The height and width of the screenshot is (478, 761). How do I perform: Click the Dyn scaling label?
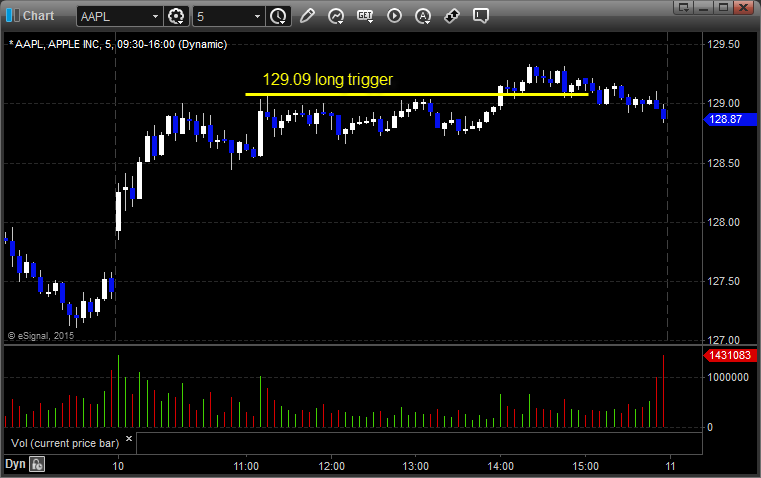pos(15,464)
